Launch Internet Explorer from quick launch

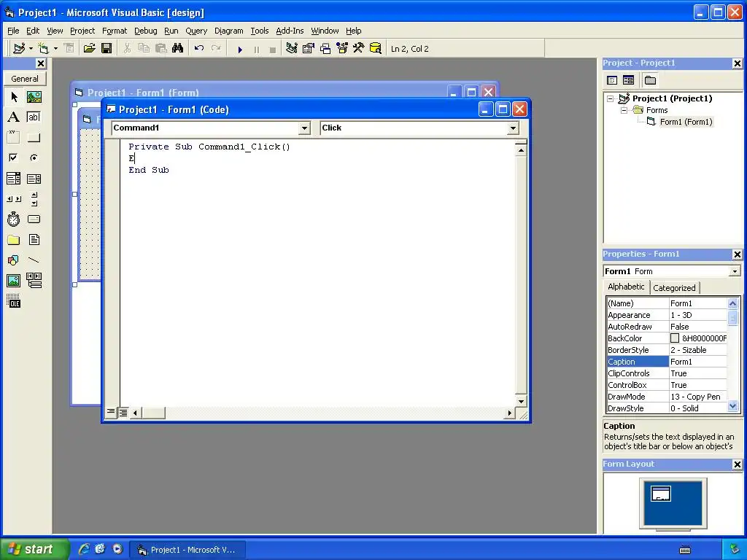coord(84,549)
